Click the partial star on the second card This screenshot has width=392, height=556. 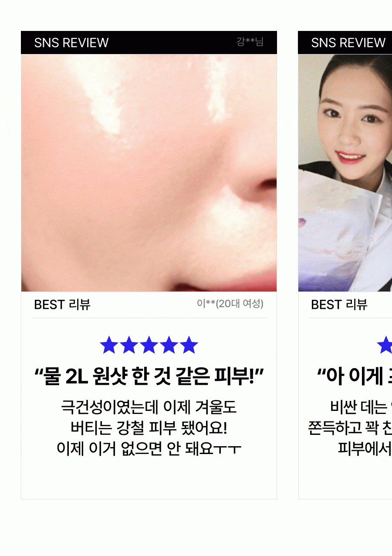coord(385,345)
